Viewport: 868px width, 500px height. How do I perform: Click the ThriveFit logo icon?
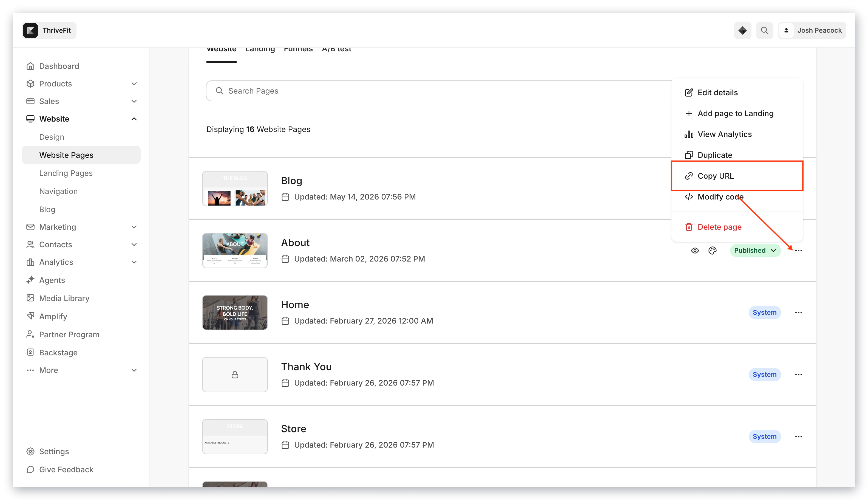tap(30, 30)
